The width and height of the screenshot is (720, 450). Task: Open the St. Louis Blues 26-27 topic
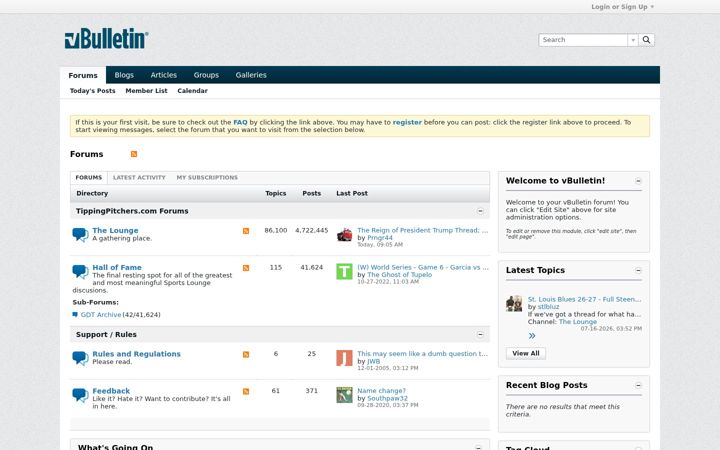pyautogui.click(x=585, y=299)
